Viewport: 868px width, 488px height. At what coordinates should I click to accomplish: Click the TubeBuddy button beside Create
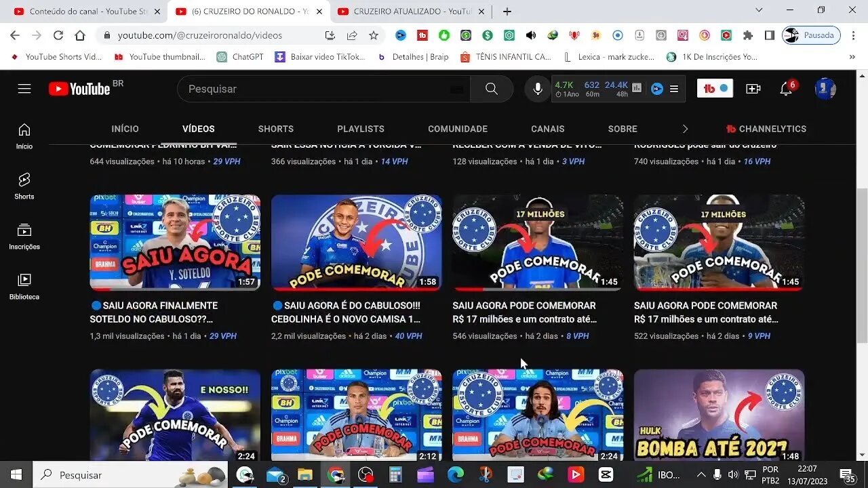point(715,89)
